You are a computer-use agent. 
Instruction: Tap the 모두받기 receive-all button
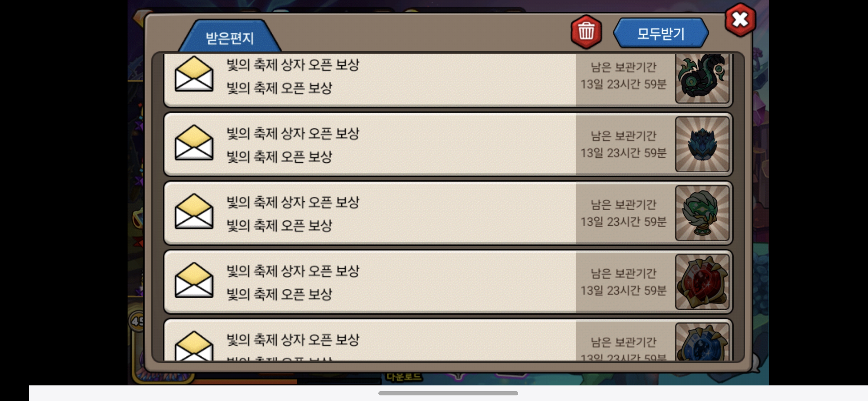click(x=660, y=33)
